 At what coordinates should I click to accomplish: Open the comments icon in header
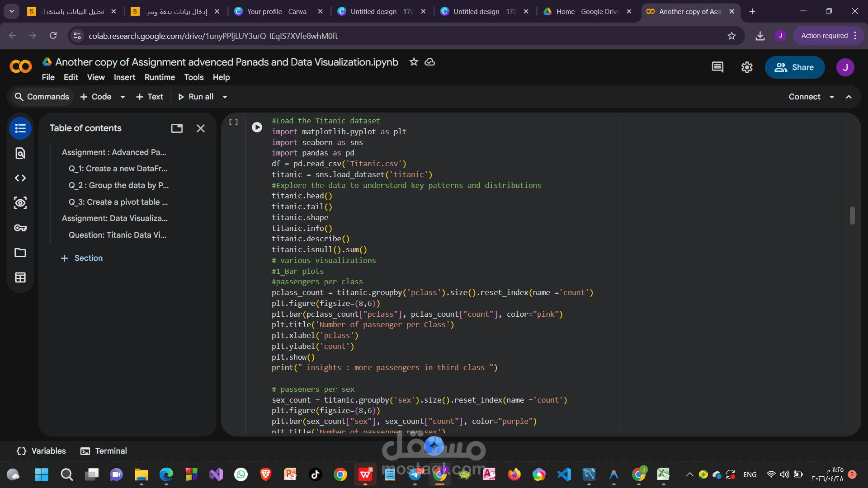pyautogui.click(x=717, y=67)
